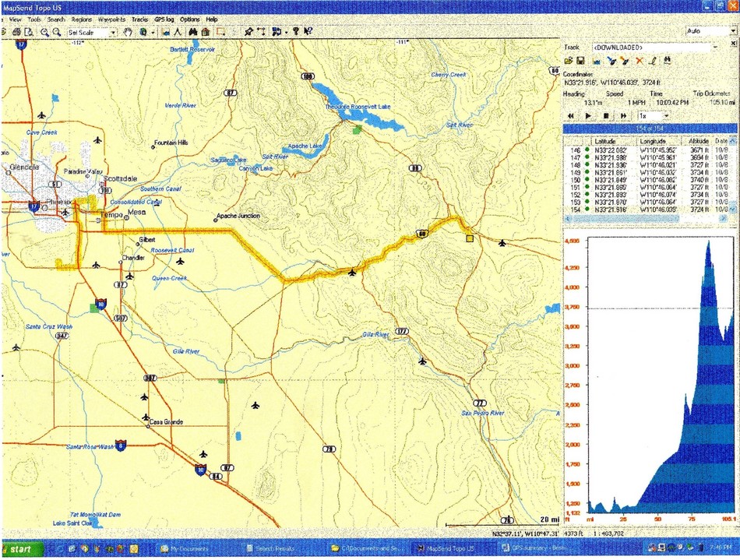This screenshot has width=740, height=560.
Task: Open the Set Scale dropdown
Action: pos(113,33)
